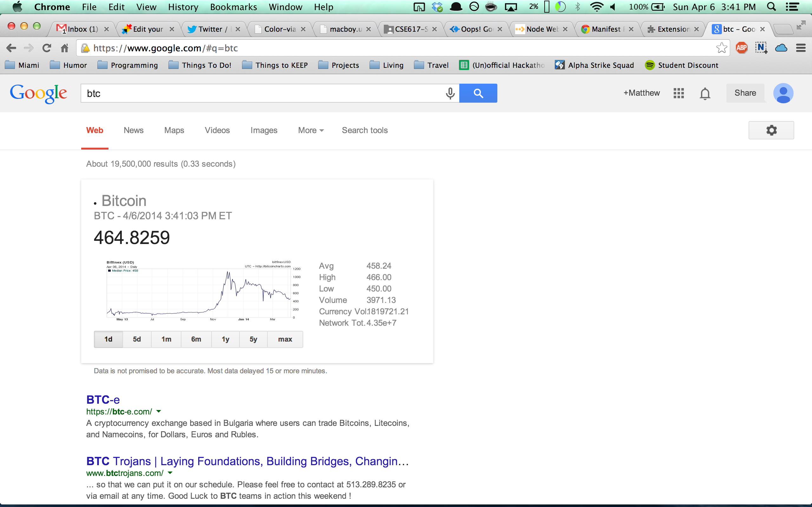The image size is (812, 507).
Task: Click the Google search blue button
Action: pyautogui.click(x=478, y=93)
